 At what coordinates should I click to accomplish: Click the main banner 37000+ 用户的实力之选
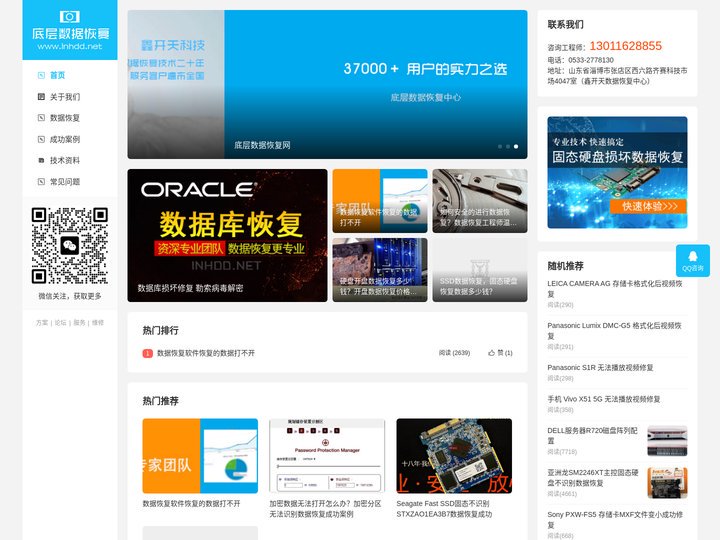(x=327, y=84)
